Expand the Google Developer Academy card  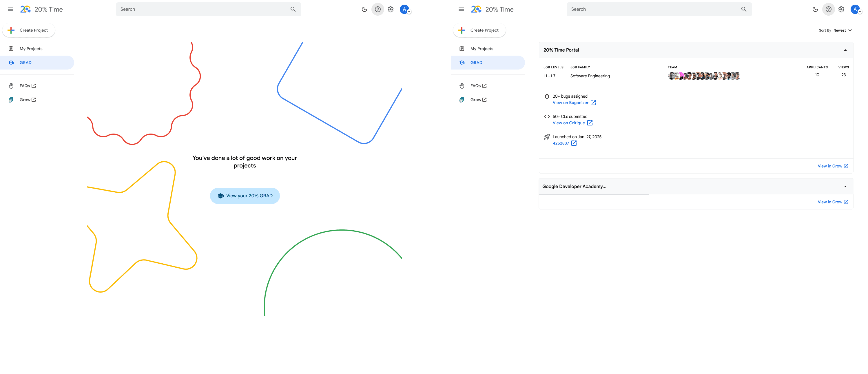(845, 186)
